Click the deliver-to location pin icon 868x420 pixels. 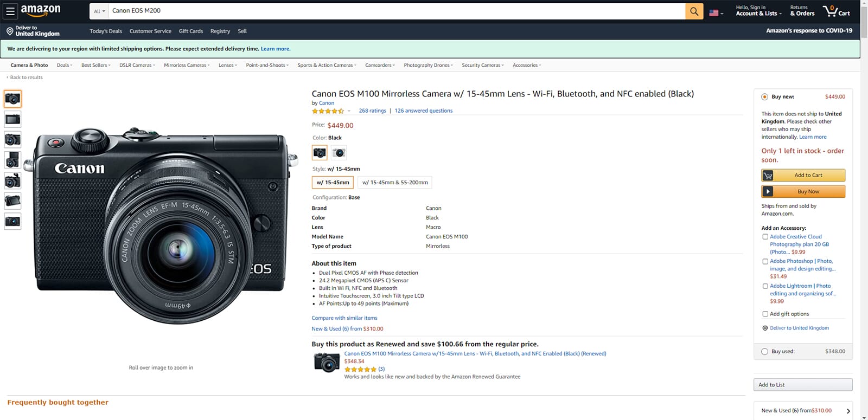10,31
